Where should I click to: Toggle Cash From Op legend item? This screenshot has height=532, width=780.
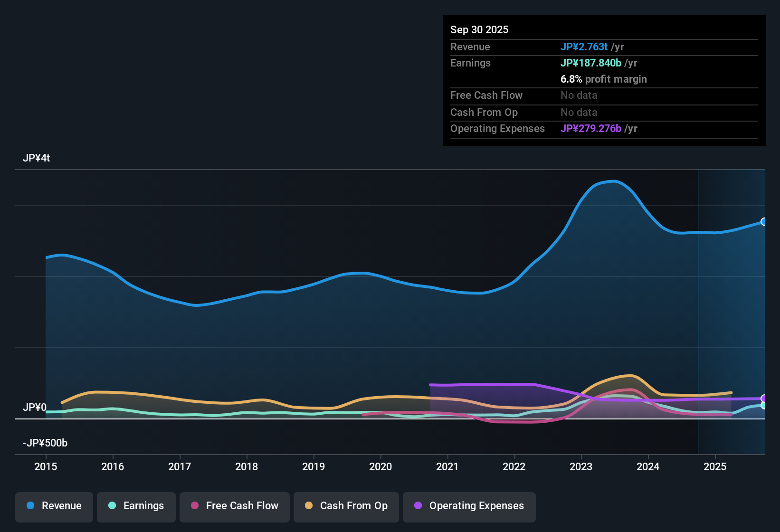point(346,506)
